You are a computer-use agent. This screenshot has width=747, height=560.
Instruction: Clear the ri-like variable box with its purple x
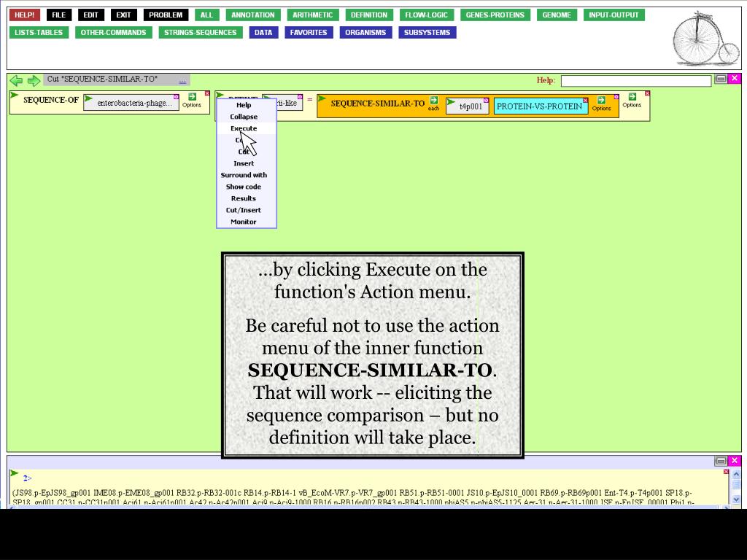click(300, 97)
